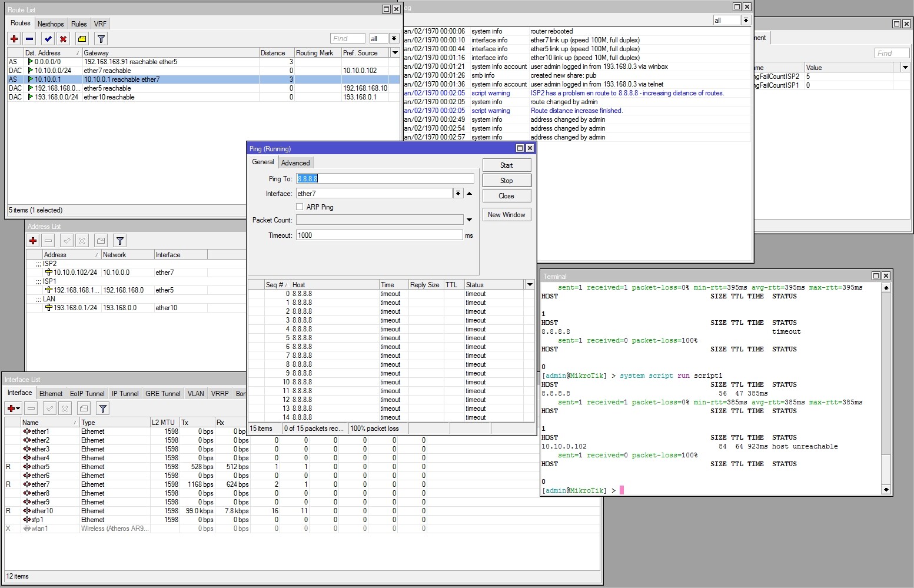The image size is (914, 588).
Task: Switch to the Advanced tab in the Ping window
Action: tap(295, 162)
